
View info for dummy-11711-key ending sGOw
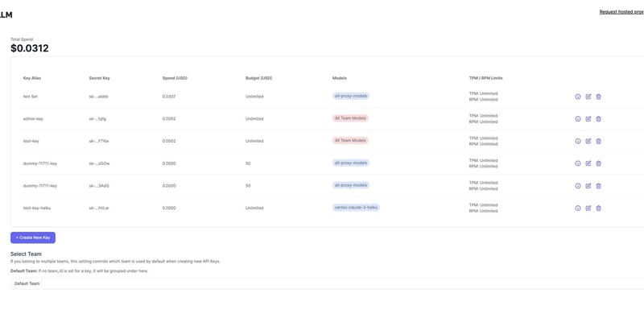577,163
